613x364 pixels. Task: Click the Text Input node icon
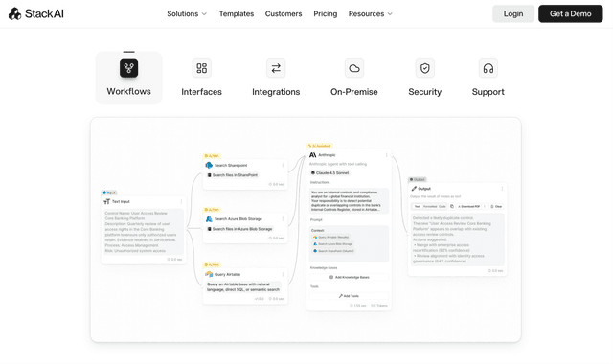(x=106, y=202)
